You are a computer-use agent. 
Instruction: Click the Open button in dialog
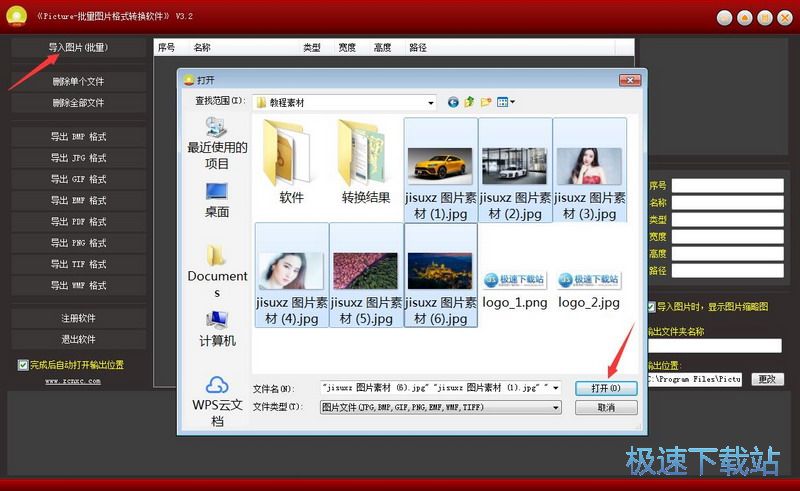tap(606, 388)
